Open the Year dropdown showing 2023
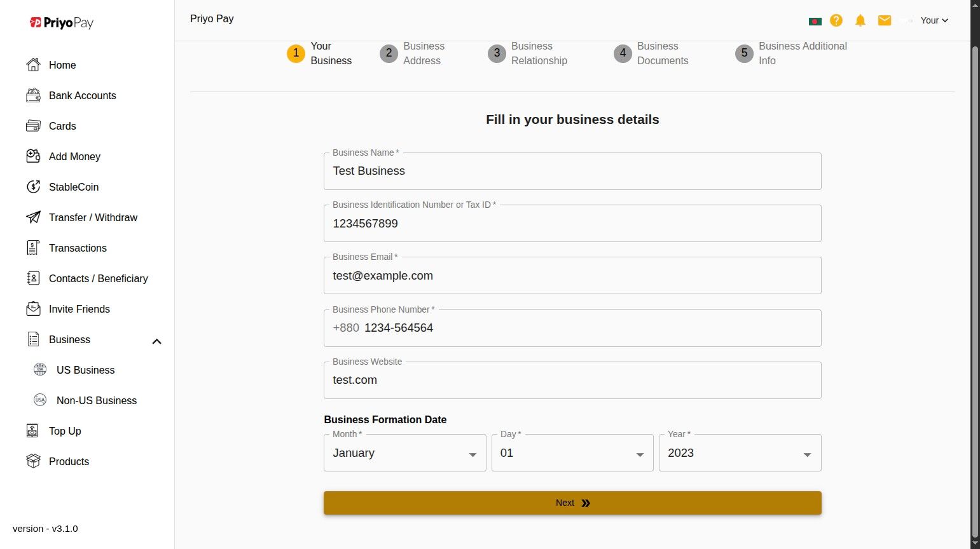The height and width of the screenshot is (549, 980). pos(740,453)
